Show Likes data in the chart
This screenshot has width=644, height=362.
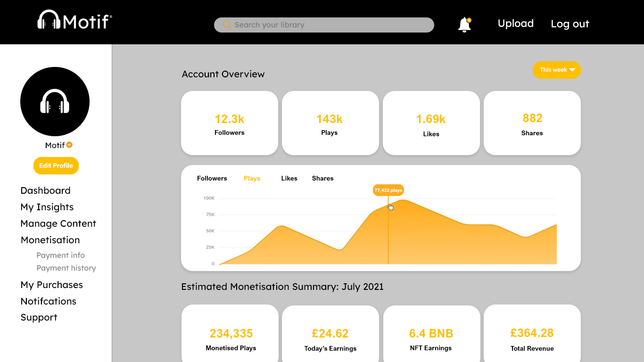click(289, 178)
